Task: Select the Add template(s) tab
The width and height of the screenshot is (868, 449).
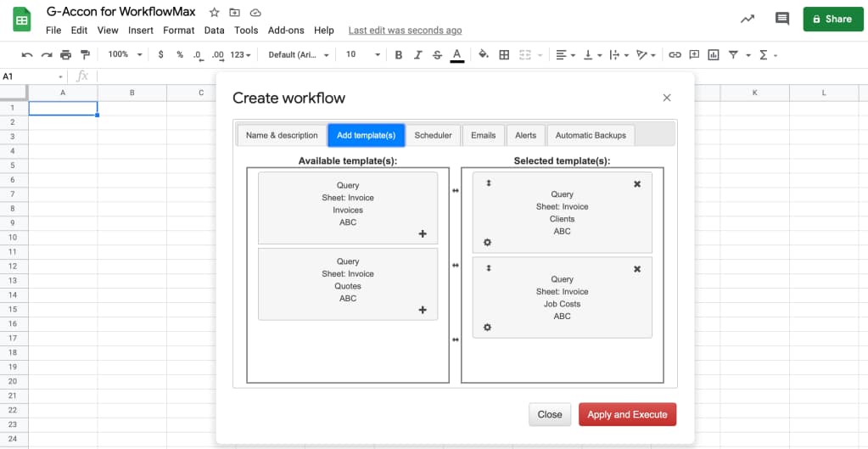Action: coord(366,135)
